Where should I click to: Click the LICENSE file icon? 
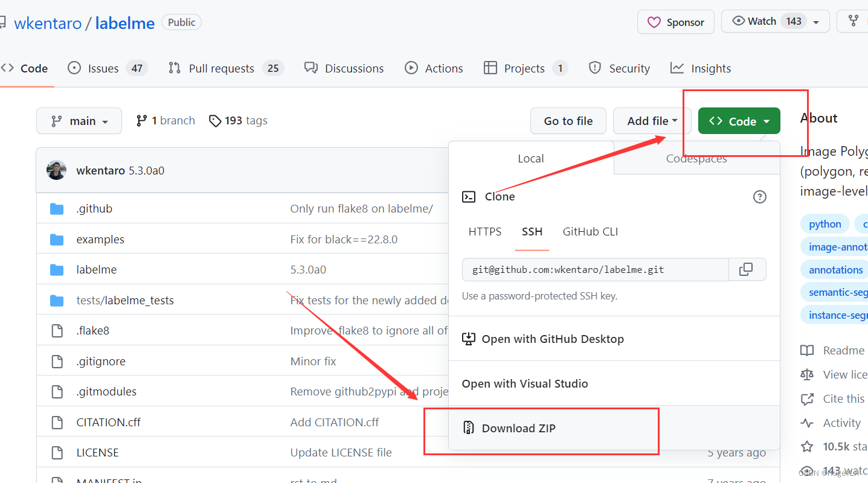click(57, 453)
